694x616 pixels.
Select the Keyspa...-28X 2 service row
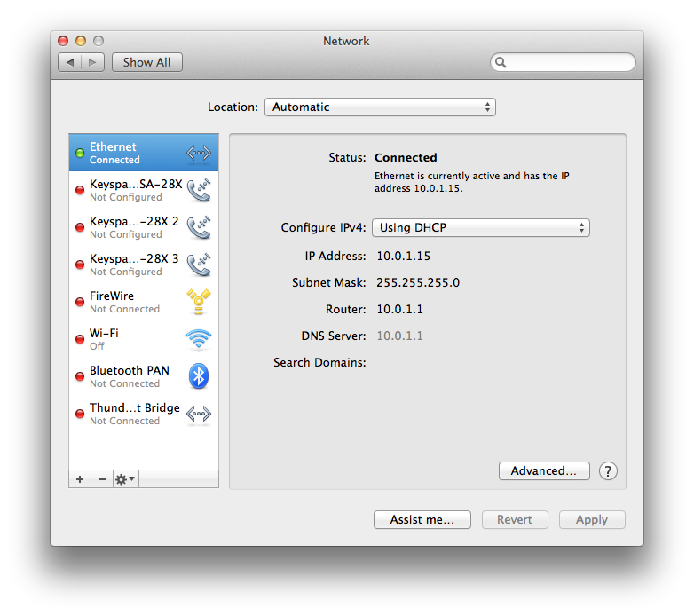[144, 227]
